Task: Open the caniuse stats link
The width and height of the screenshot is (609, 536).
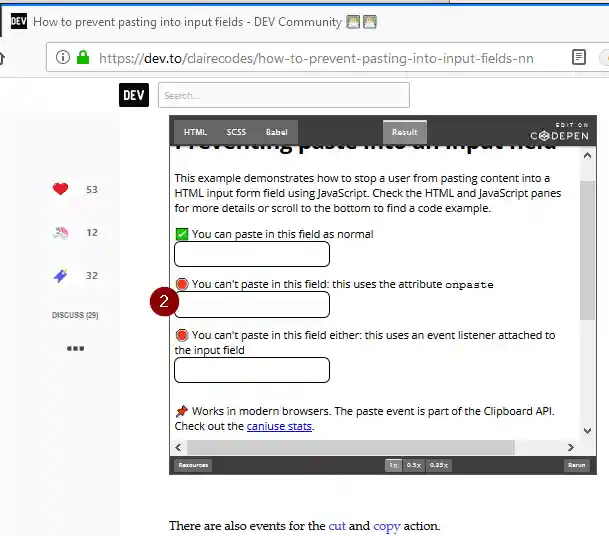Action: (x=279, y=426)
